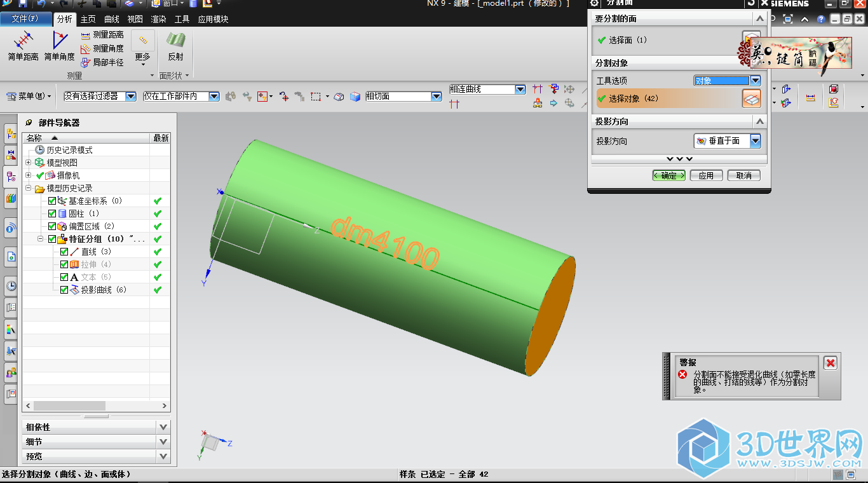868x483 pixels.
Task: Click the red cube icon at toolbar right
Action: pos(834,89)
